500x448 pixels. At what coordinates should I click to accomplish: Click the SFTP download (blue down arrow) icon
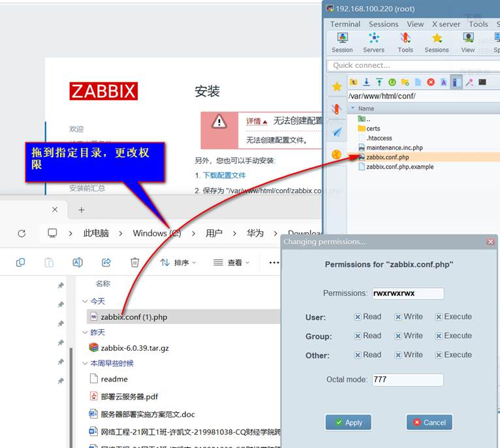click(366, 82)
